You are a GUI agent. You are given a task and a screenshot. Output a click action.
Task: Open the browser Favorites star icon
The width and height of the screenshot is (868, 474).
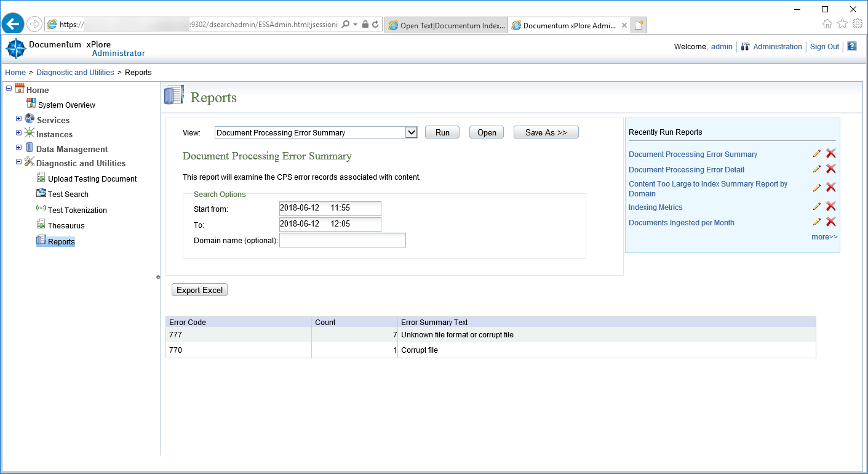(x=842, y=23)
